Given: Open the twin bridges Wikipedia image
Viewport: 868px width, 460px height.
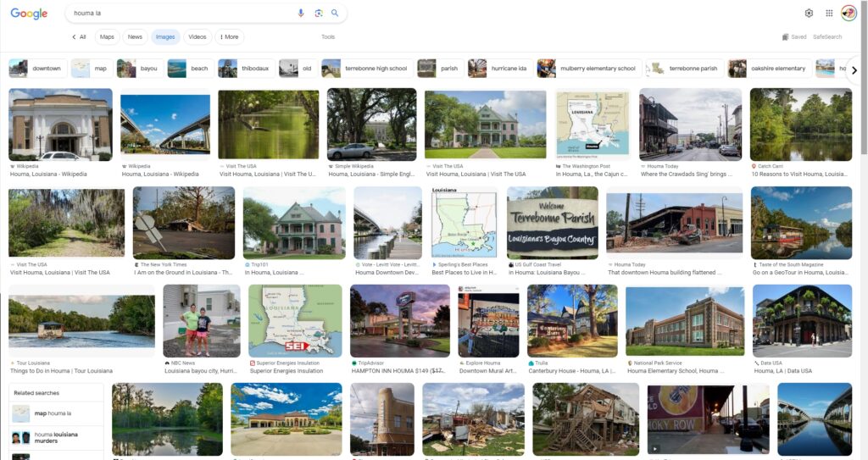Looking at the screenshot, I should click(x=165, y=125).
